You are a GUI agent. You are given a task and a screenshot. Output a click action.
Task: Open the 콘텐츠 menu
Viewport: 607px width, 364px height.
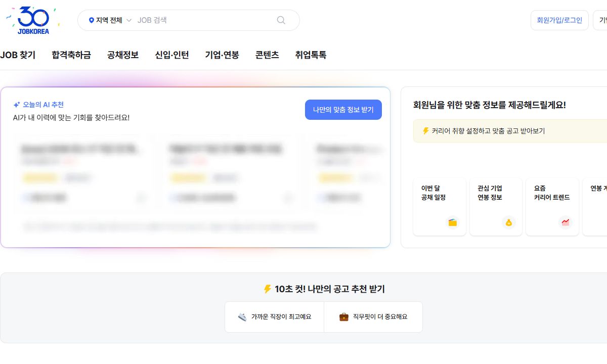267,55
